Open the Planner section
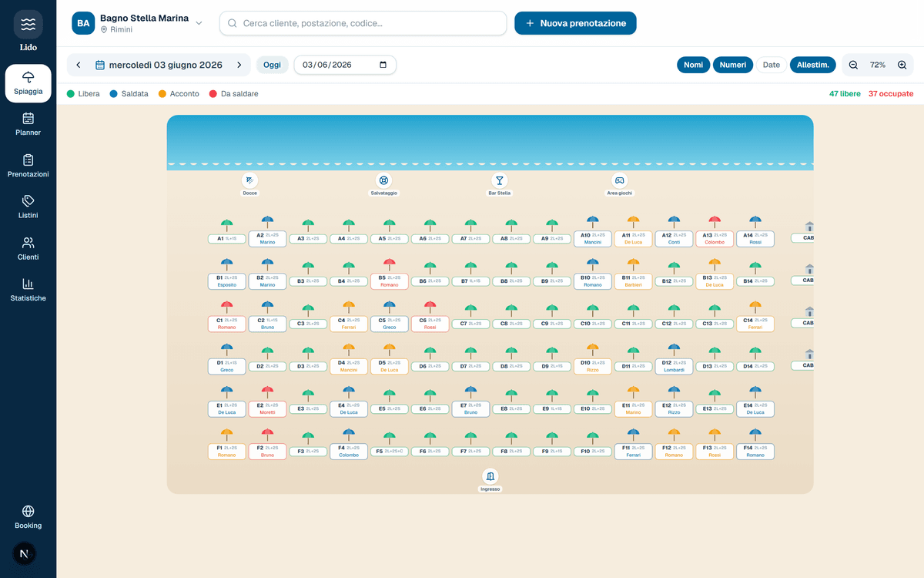 (28, 124)
